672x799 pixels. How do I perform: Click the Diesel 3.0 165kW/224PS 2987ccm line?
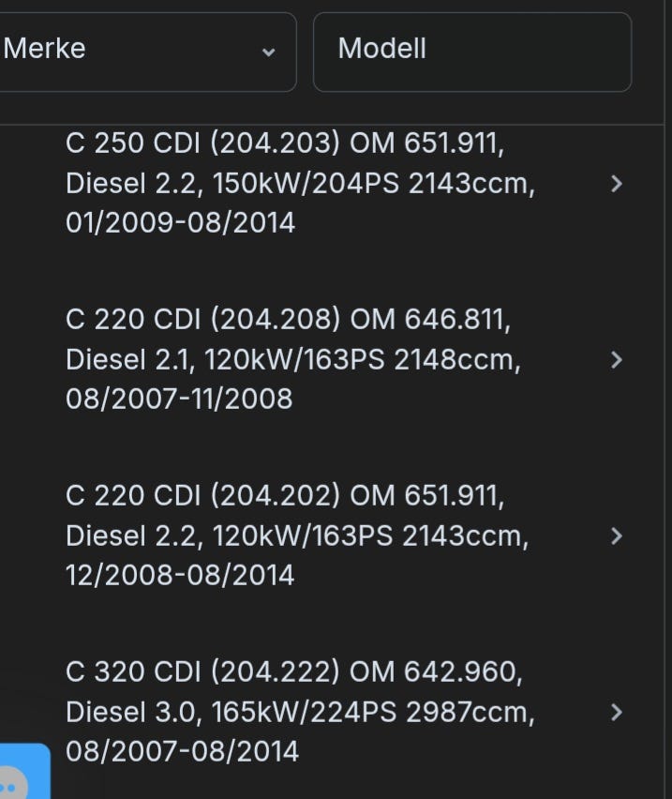[x=300, y=712]
